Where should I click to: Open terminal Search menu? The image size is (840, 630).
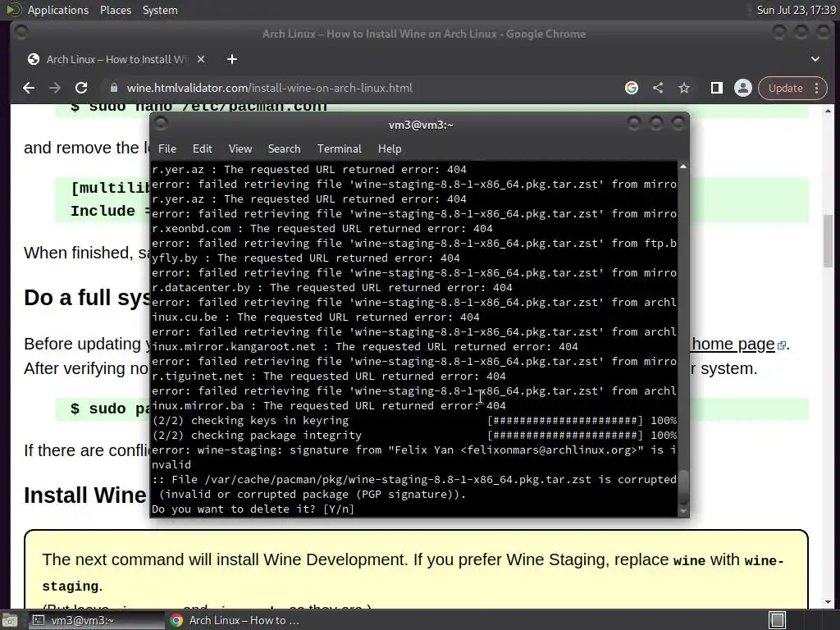(x=284, y=148)
